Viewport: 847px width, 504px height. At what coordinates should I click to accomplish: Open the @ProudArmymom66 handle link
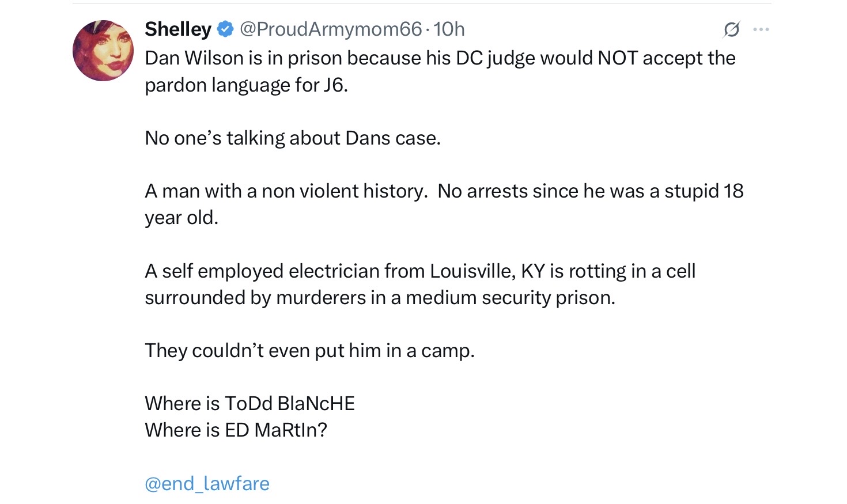[330, 29]
